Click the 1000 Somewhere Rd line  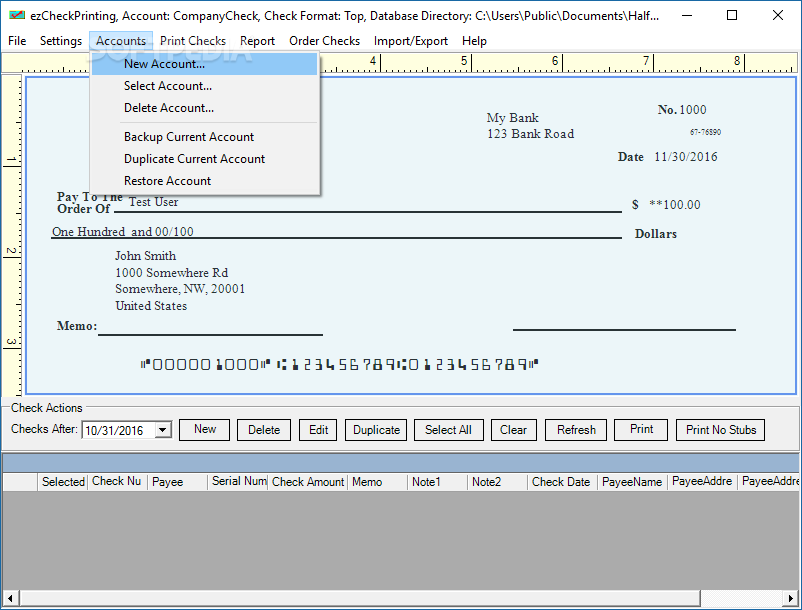(171, 273)
